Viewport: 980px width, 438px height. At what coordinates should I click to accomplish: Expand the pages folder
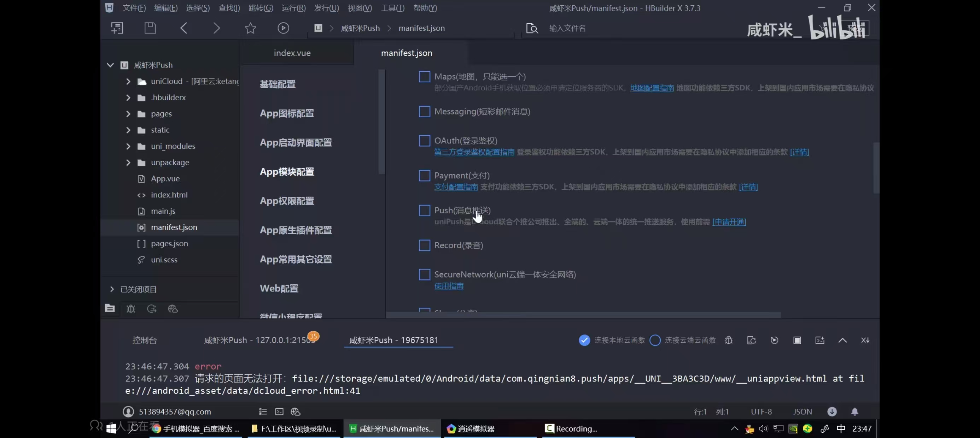pos(128,114)
